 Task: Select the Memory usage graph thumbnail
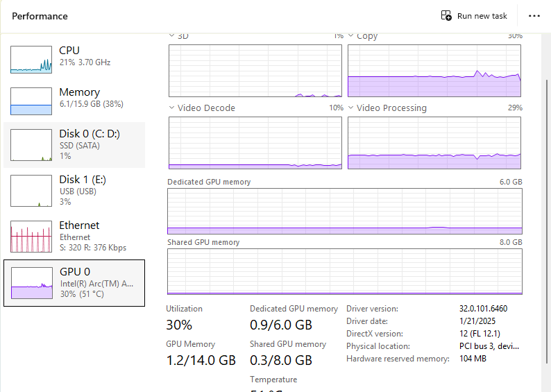point(31,101)
